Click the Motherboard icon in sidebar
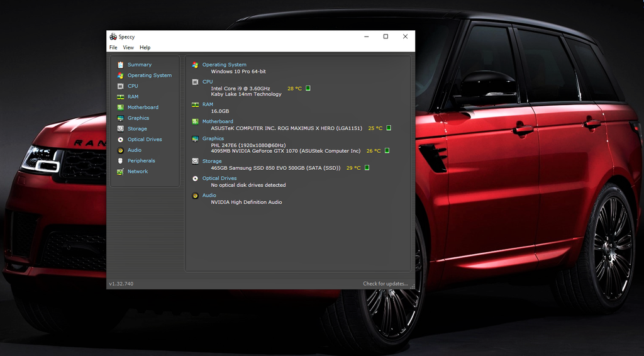This screenshot has height=356, width=644. (120, 107)
